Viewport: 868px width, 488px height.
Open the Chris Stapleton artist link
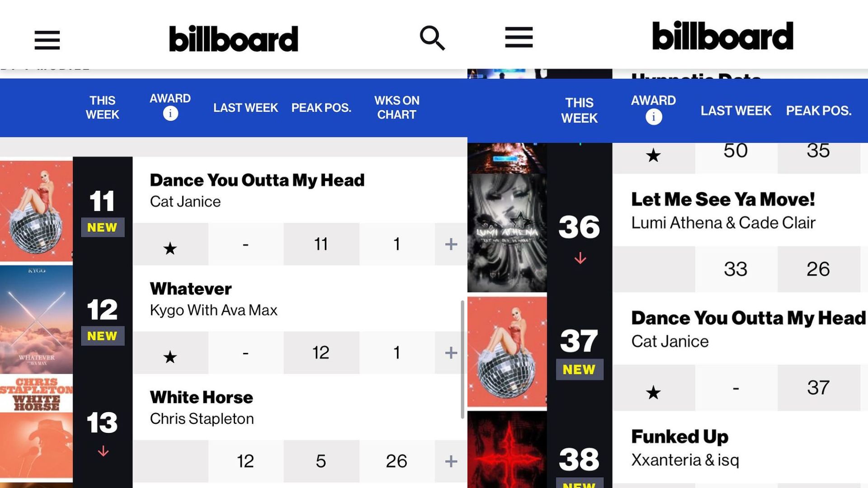202,419
